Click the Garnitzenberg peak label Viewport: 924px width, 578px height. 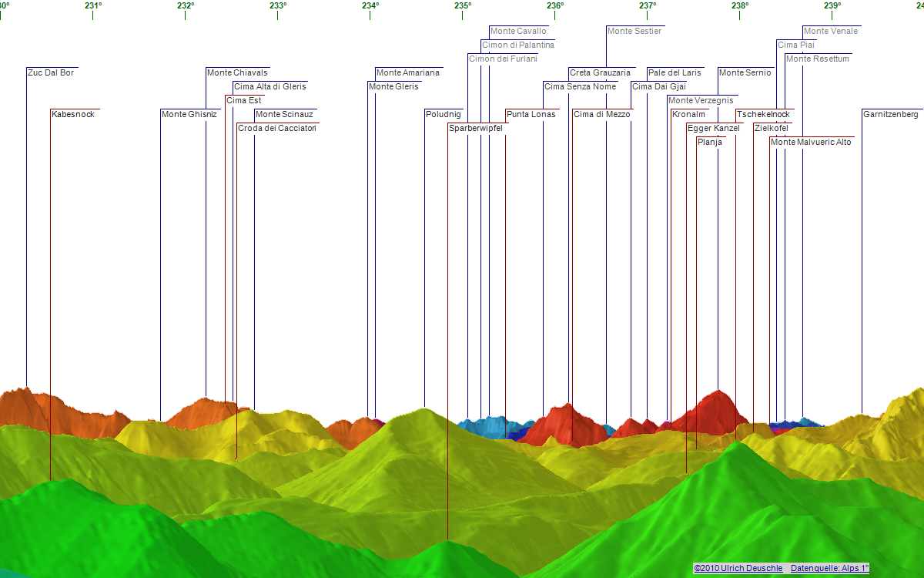pos(891,113)
